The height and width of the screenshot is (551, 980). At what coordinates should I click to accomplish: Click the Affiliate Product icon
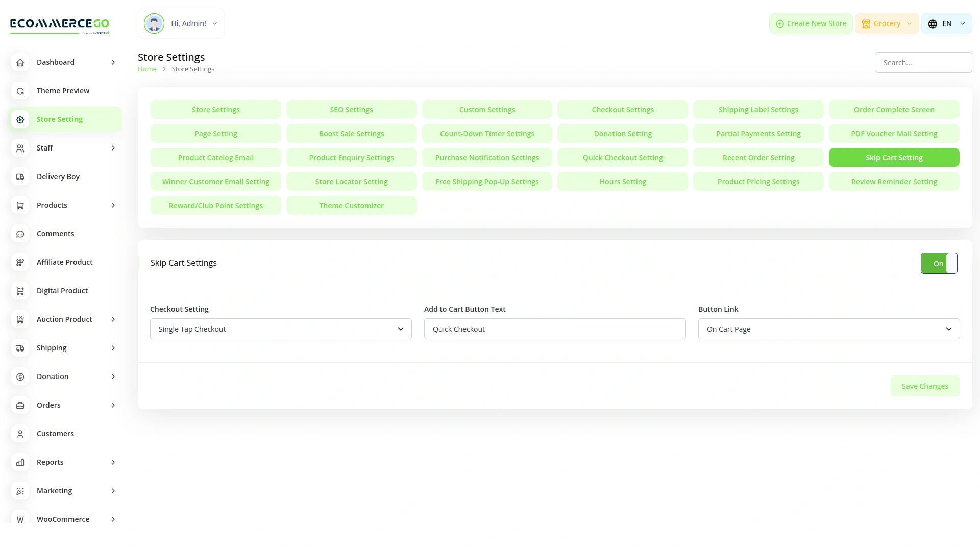click(20, 262)
